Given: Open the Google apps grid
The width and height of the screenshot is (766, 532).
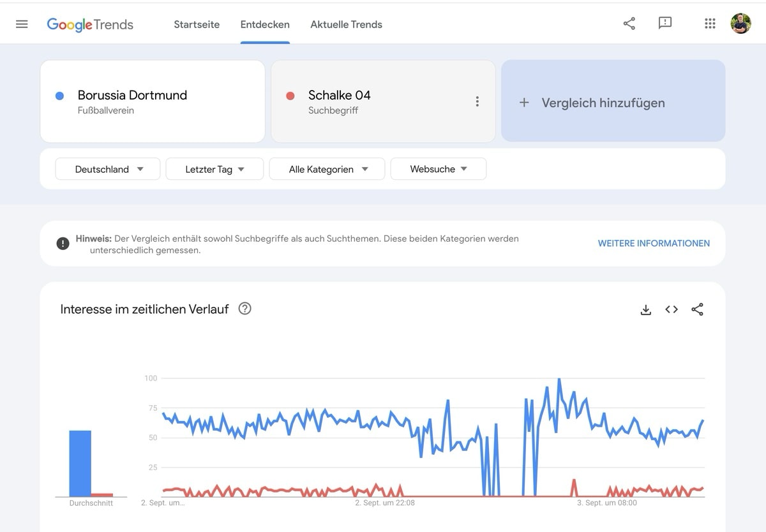Looking at the screenshot, I should pyautogui.click(x=709, y=23).
